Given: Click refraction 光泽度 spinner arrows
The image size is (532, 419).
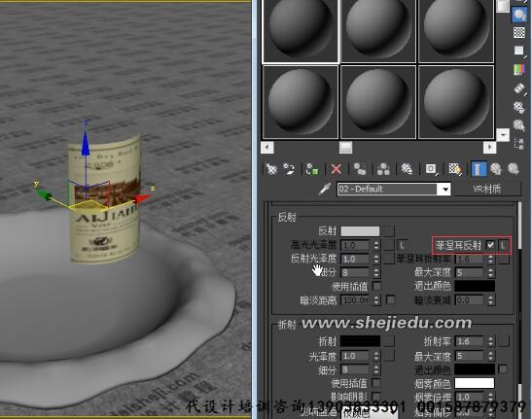Looking at the screenshot, I should coord(376,356).
